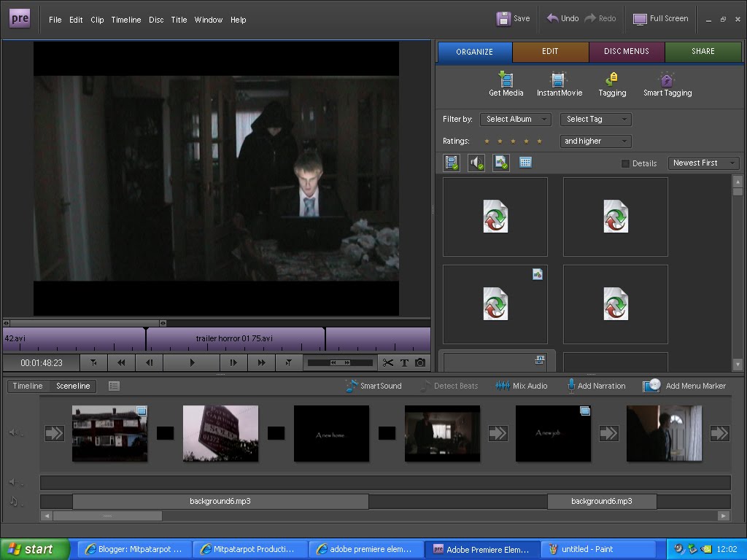Select the house scene thumbnail in sceneline
747x560 pixels.
click(x=109, y=433)
